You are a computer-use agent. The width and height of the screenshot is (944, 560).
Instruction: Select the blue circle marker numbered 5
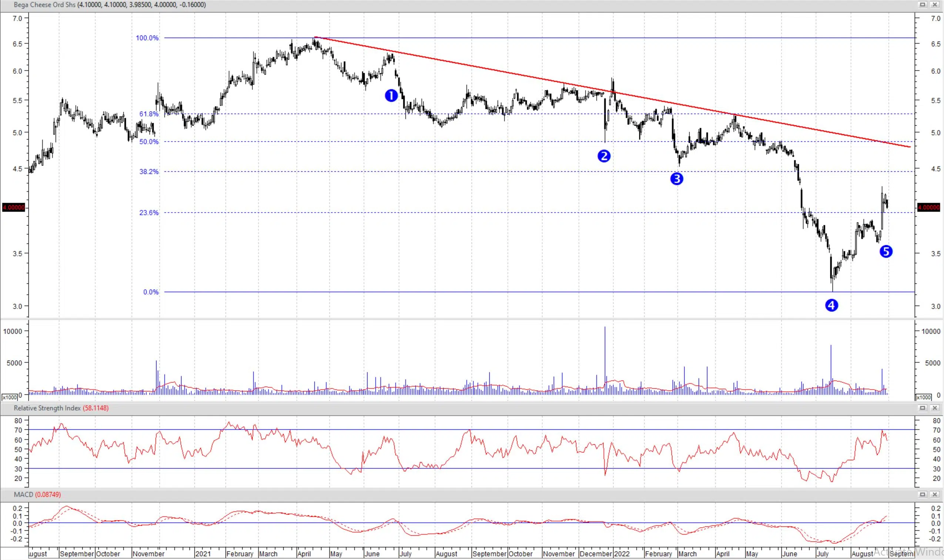pyautogui.click(x=886, y=251)
